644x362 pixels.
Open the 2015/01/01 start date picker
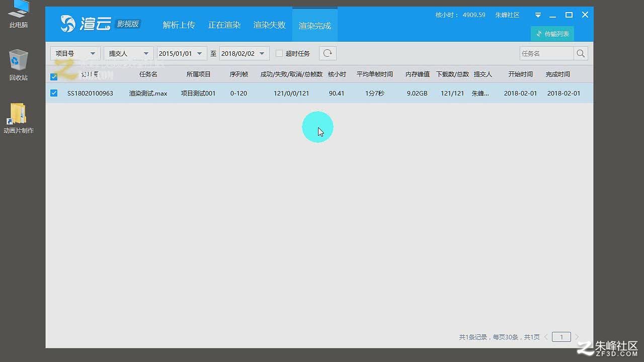pos(182,53)
